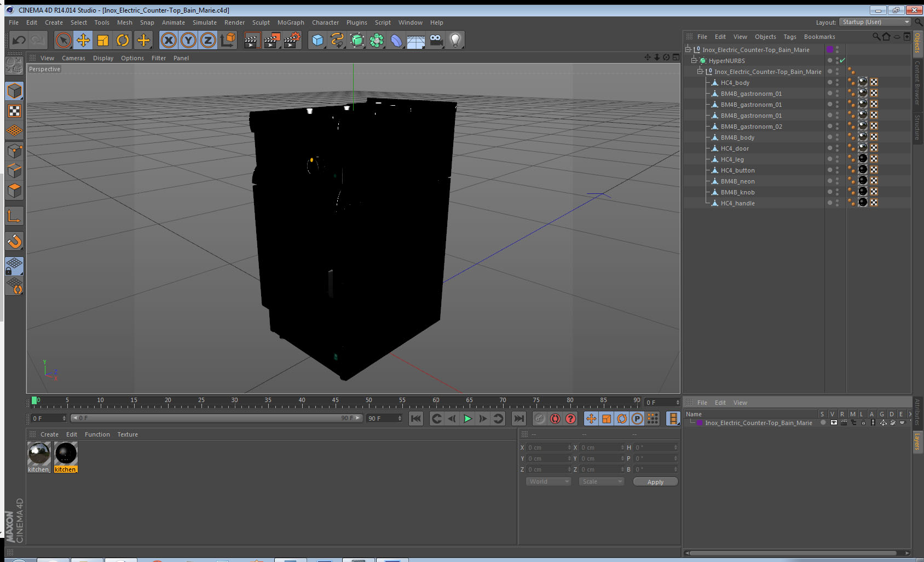
Task: Click the preview range bar slider
Action: click(217, 418)
